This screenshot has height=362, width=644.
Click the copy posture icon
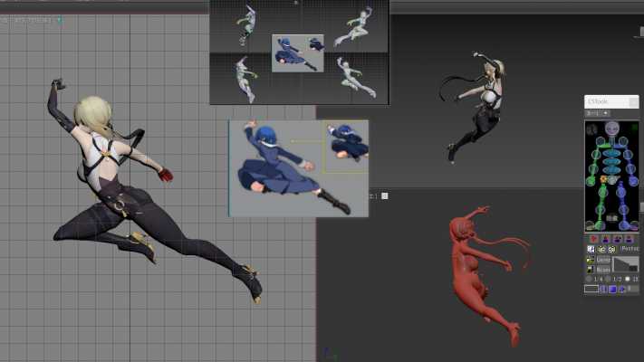(x=591, y=249)
